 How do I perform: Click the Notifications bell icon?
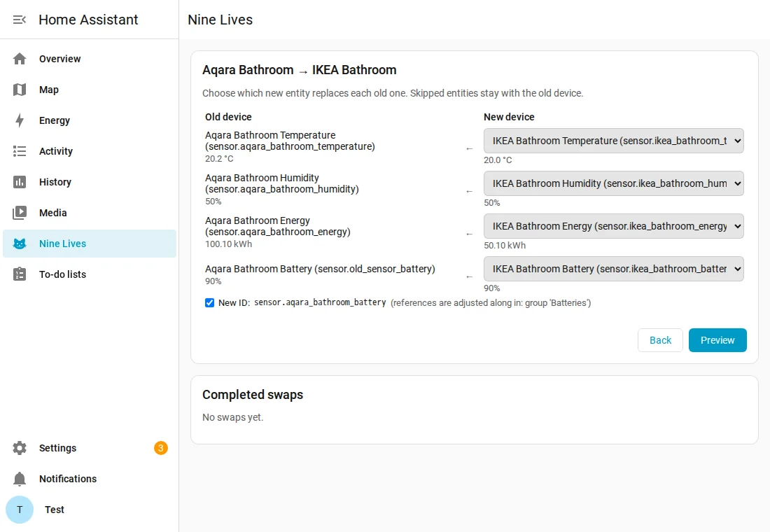(x=19, y=479)
